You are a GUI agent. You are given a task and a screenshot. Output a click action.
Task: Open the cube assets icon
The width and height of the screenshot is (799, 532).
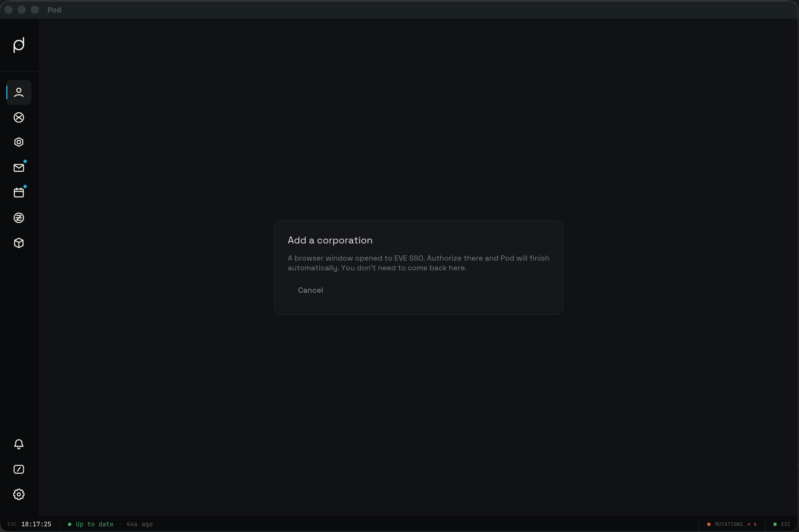click(19, 243)
